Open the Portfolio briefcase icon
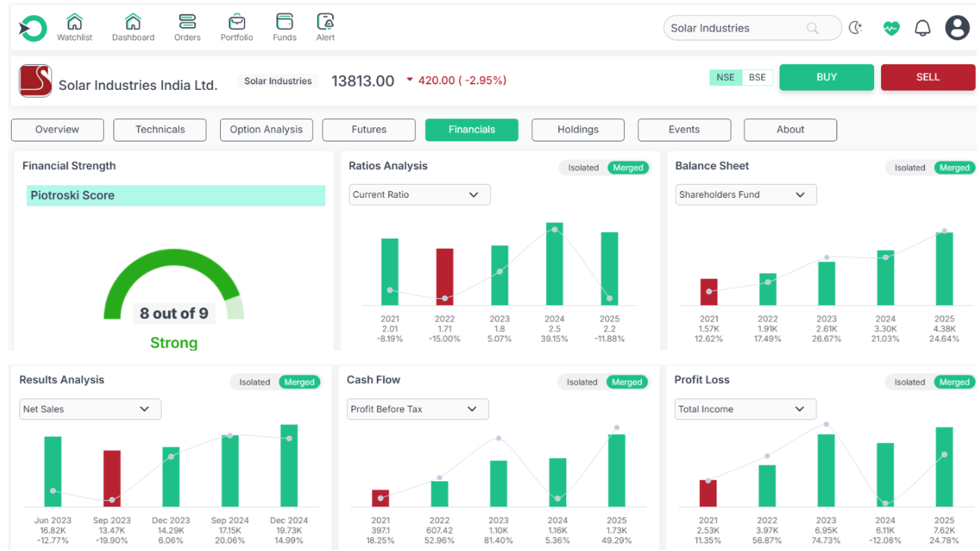Screen dimensions: 980x551 tap(237, 22)
